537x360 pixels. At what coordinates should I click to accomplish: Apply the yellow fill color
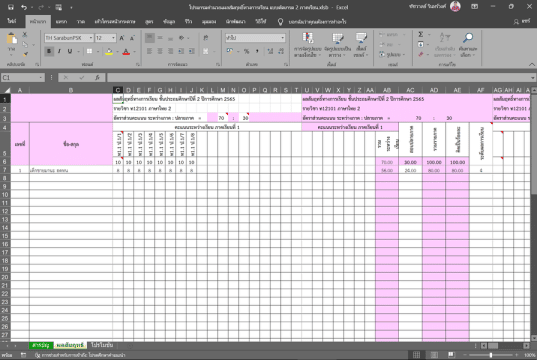coord(109,52)
